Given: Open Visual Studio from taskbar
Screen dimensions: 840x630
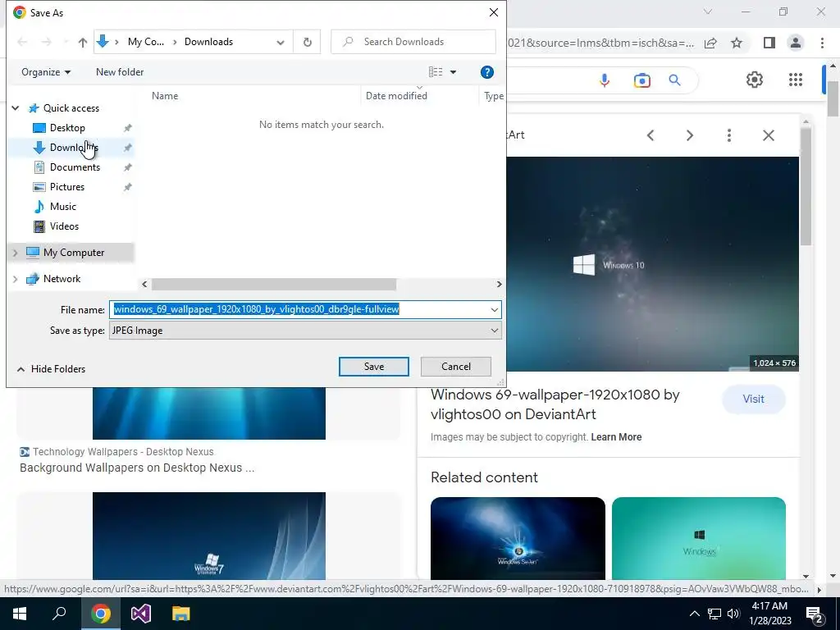Looking at the screenshot, I should point(141,614).
